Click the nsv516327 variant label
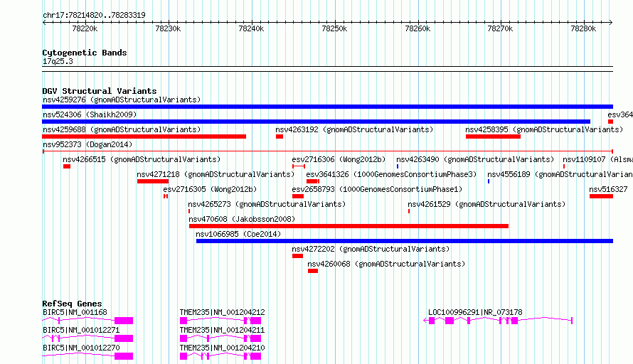 [x=608, y=189]
